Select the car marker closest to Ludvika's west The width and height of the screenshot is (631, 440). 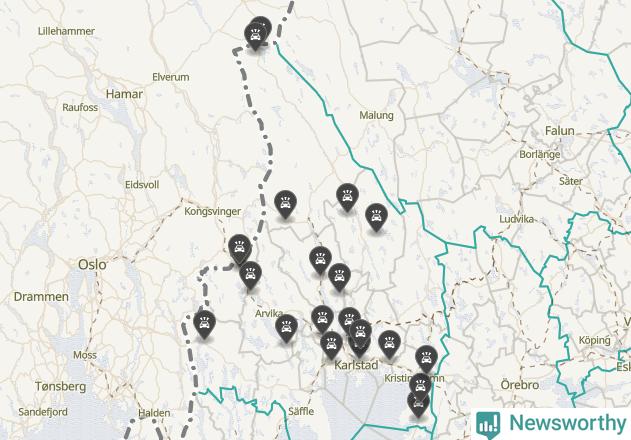click(x=376, y=216)
